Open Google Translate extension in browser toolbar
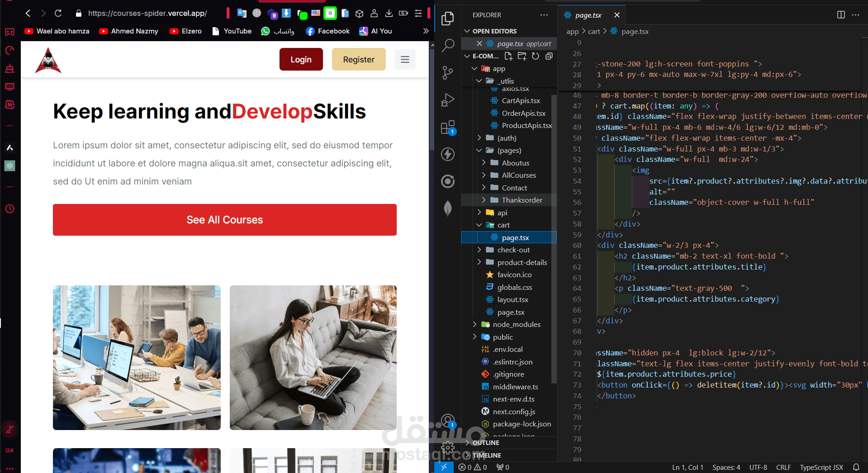This screenshot has width=868, height=473. [x=242, y=14]
